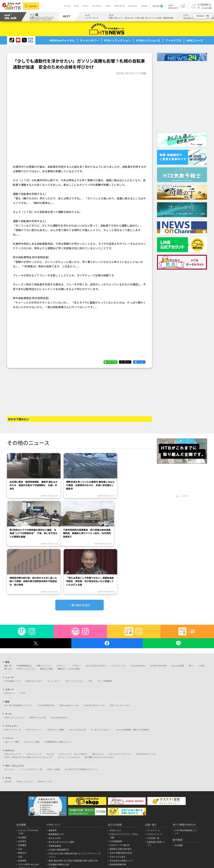Open the 沈没の波紋 banner

182,210
